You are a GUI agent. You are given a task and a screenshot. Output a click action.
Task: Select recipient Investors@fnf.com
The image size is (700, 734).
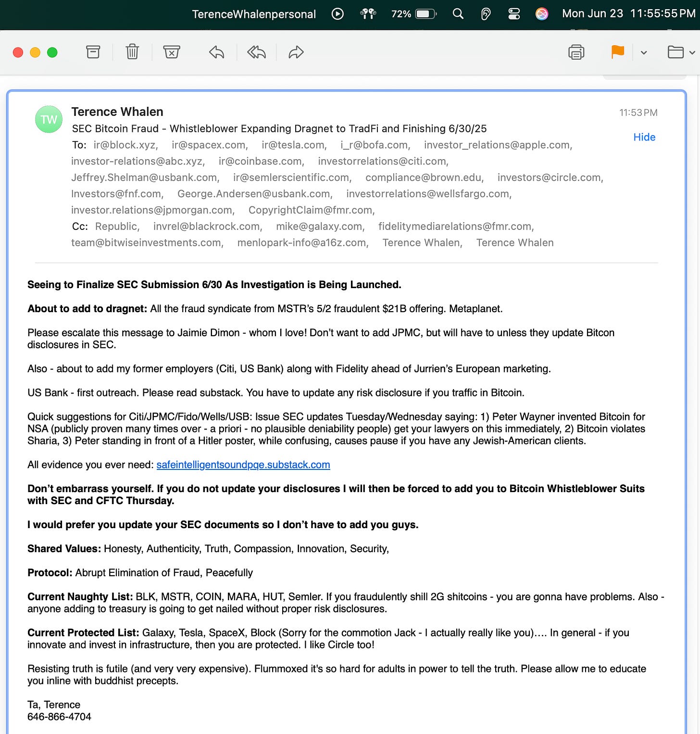click(117, 194)
